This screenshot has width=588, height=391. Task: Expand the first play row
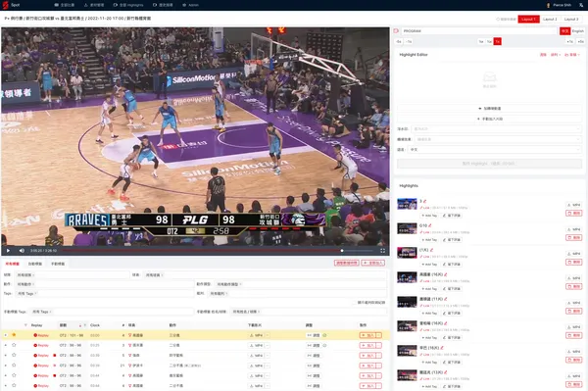6,335
